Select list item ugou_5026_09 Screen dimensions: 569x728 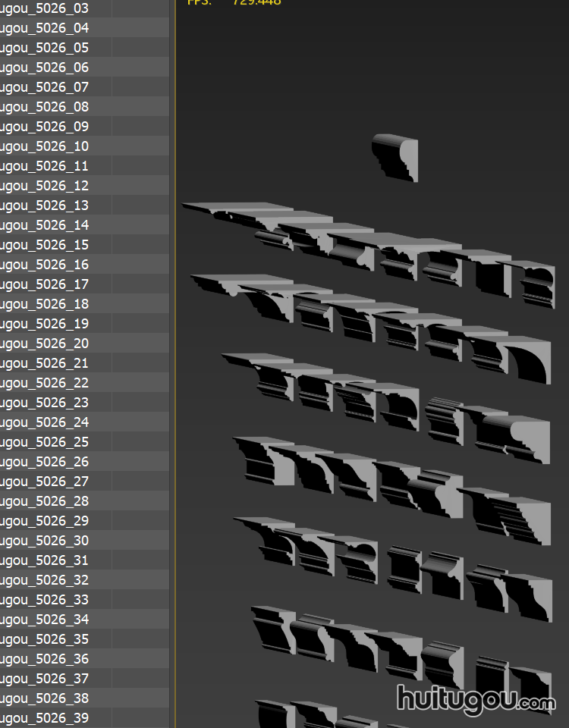click(x=84, y=127)
